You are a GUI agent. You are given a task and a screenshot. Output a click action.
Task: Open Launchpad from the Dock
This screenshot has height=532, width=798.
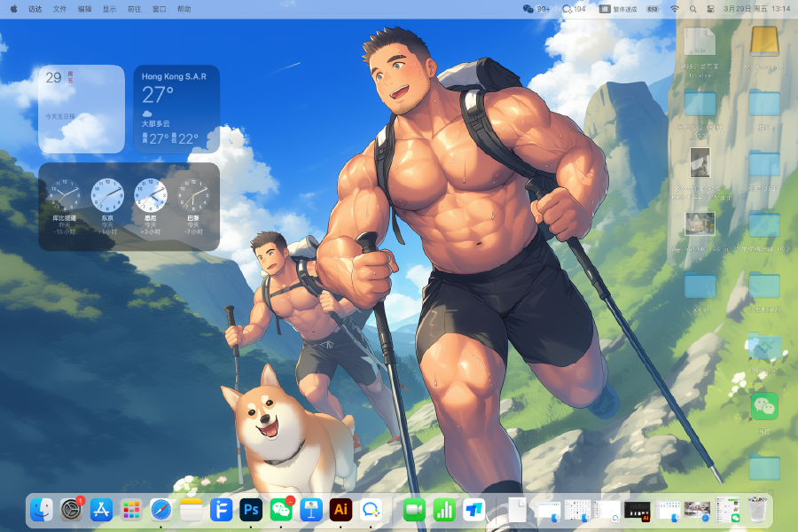tap(131, 510)
